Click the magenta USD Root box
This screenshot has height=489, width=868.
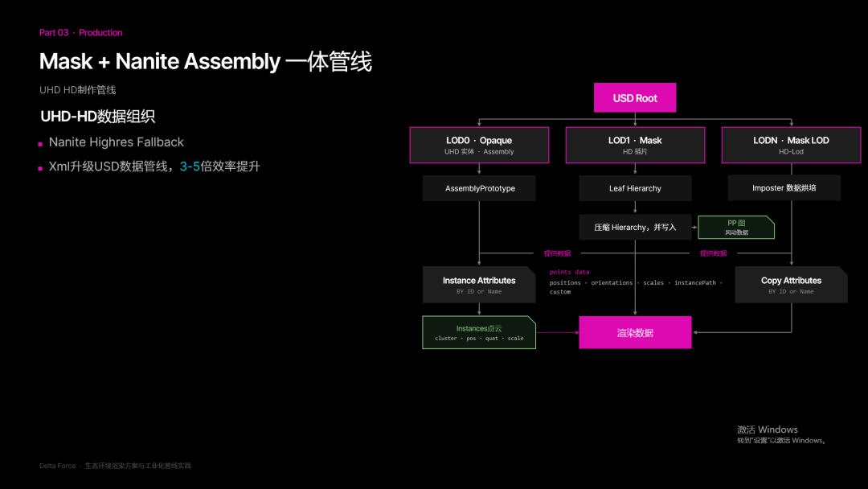(635, 98)
